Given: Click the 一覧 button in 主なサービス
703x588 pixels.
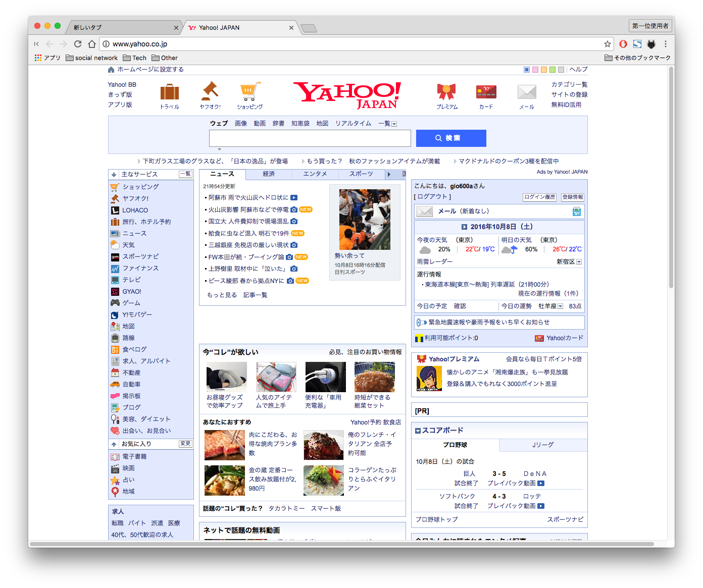Looking at the screenshot, I should point(185,174).
